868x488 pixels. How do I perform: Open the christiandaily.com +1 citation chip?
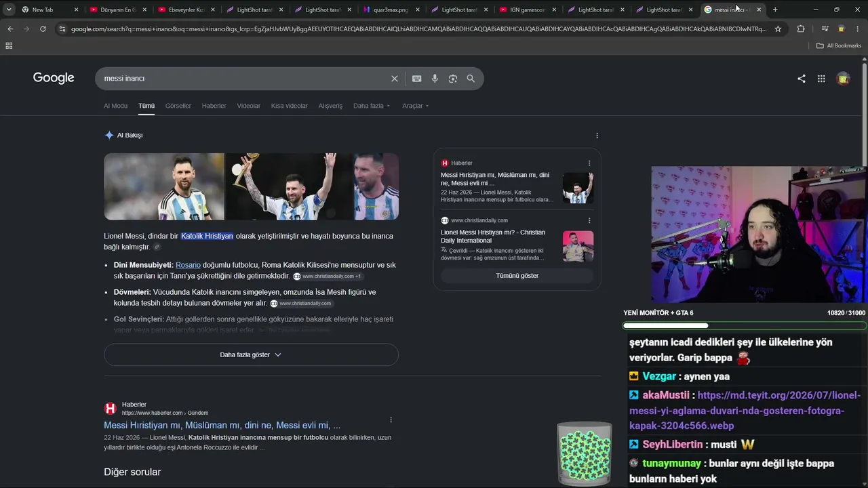coord(328,277)
